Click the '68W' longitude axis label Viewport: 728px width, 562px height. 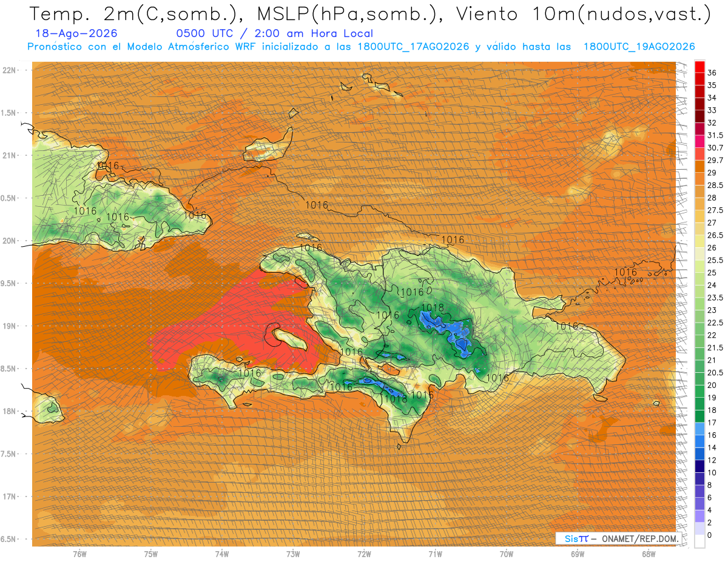click(x=649, y=554)
